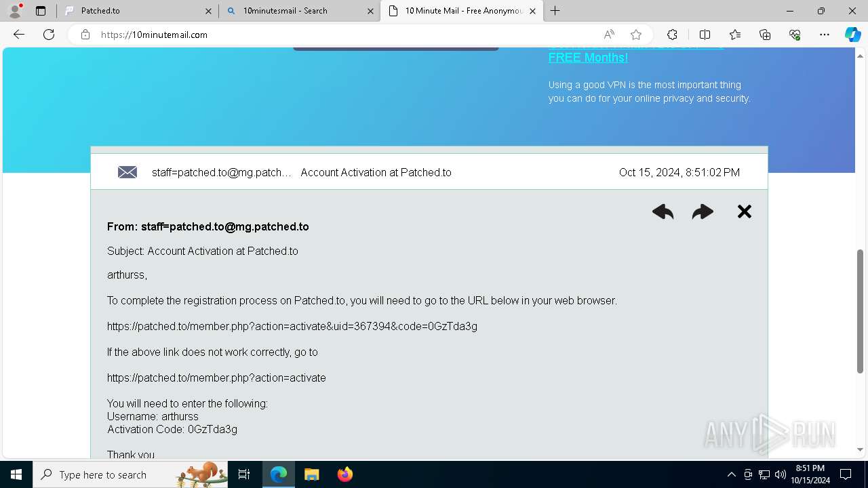Viewport: 868px width, 488px height.
Task: Open Split screen view
Action: click(705, 35)
